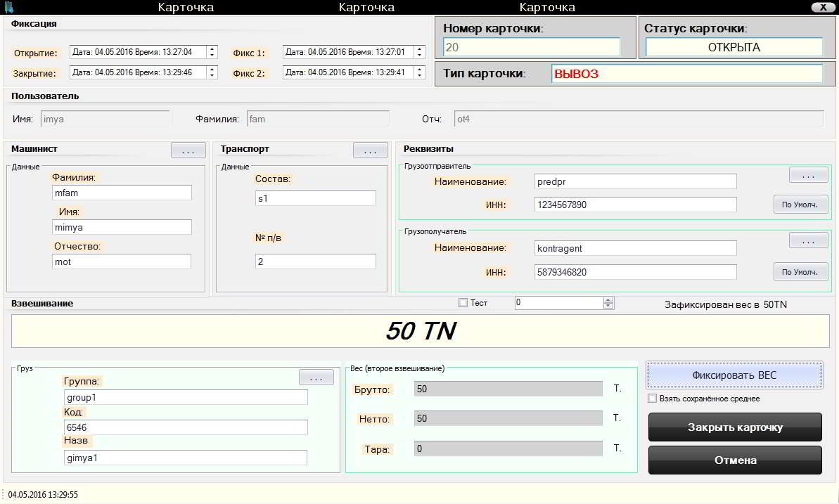Cancel with the Отмена button

(734, 460)
